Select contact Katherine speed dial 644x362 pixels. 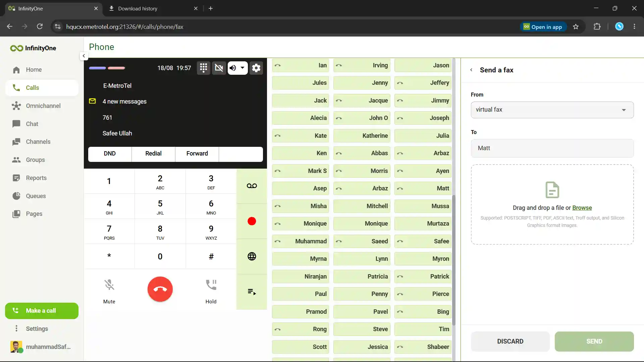coord(362,136)
